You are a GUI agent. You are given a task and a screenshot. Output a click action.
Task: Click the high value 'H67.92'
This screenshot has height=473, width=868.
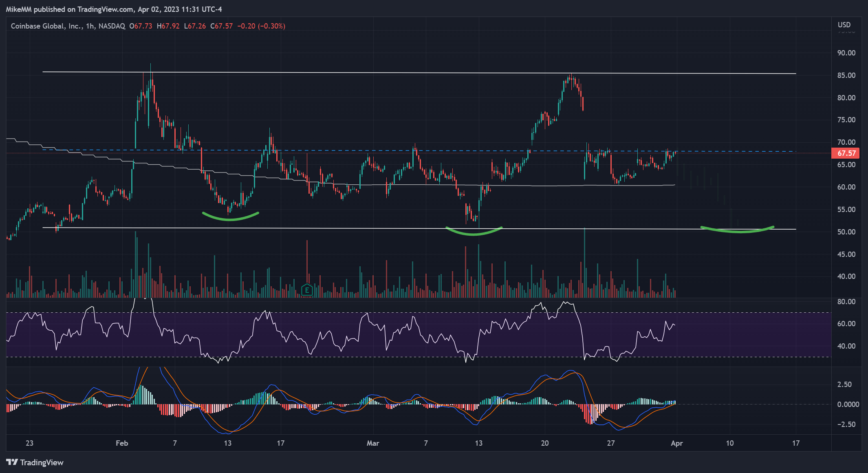coord(168,26)
